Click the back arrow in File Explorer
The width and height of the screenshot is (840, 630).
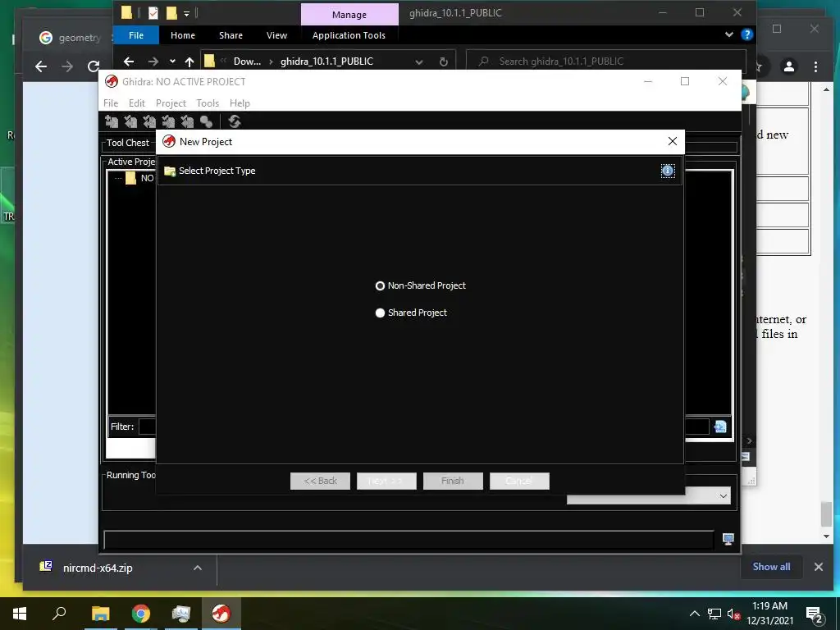click(129, 62)
